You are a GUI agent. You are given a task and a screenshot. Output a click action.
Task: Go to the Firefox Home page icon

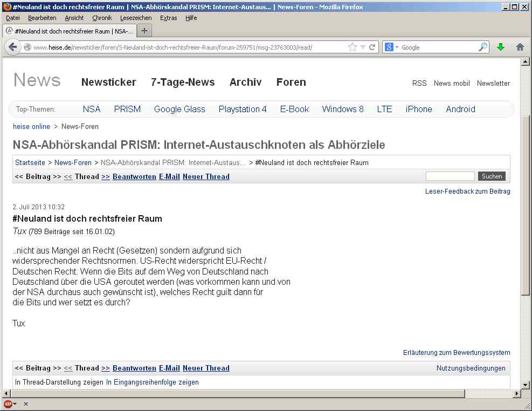[520, 47]
